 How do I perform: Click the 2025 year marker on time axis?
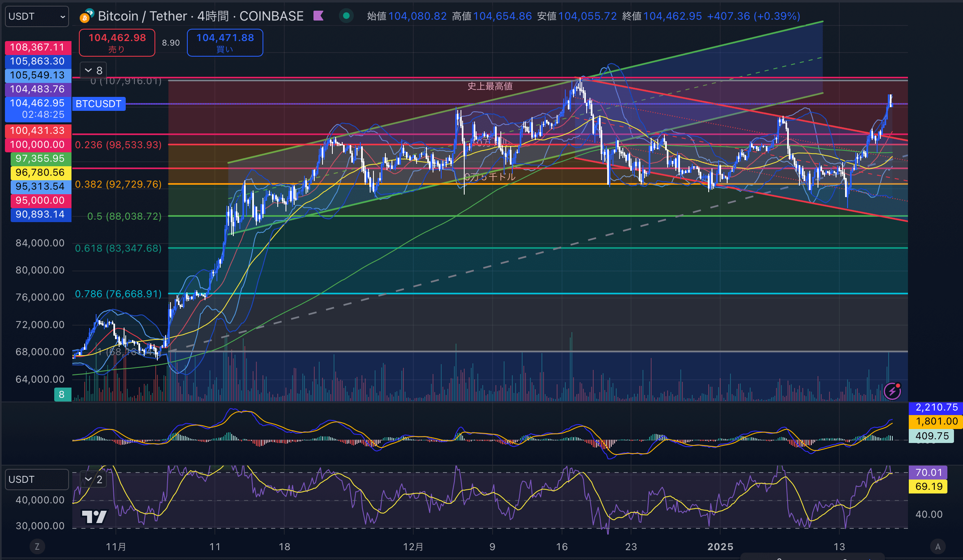point(720,547)
